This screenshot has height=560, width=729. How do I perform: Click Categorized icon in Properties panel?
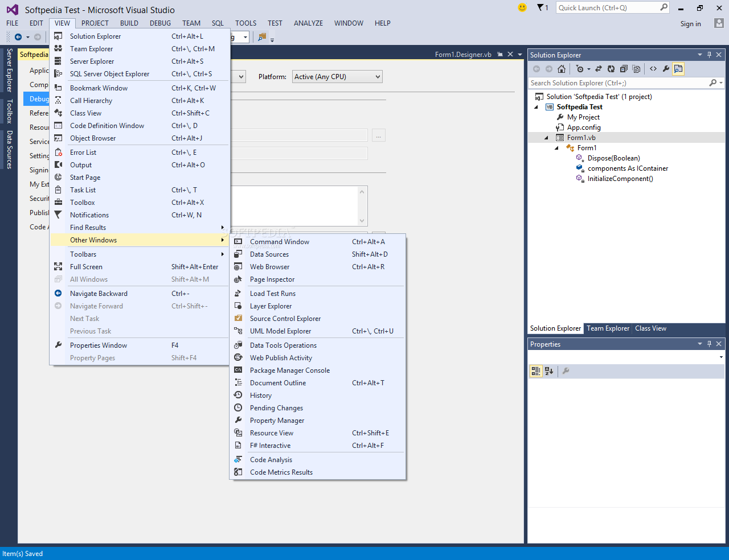coord(536,371)
